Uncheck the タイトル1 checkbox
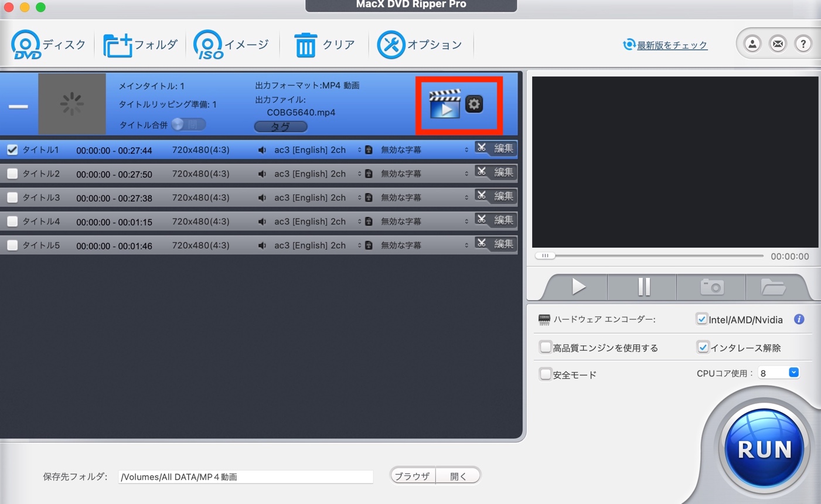Image resolution: width=821 pixels, height=504 pixels. pyautogui.click(x=12, y=150)
